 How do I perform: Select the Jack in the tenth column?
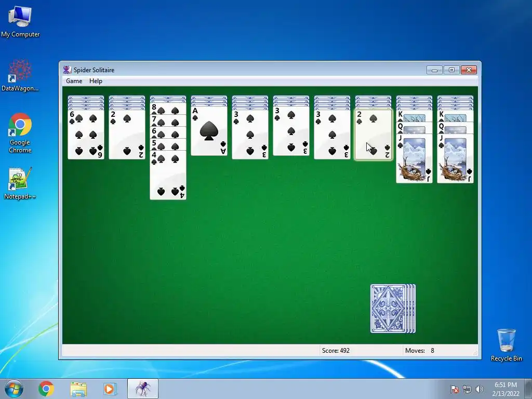(x=455, y=158)
